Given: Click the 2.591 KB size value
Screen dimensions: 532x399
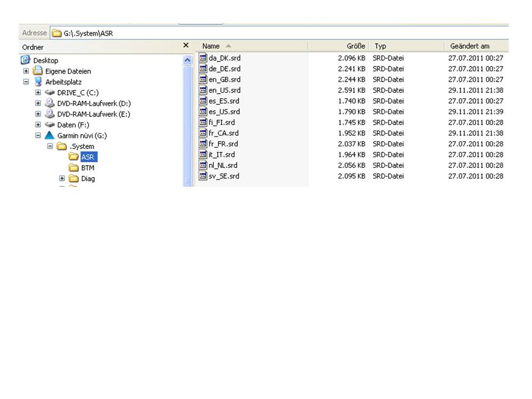Looking at the screenshot, I should [351, 90].
